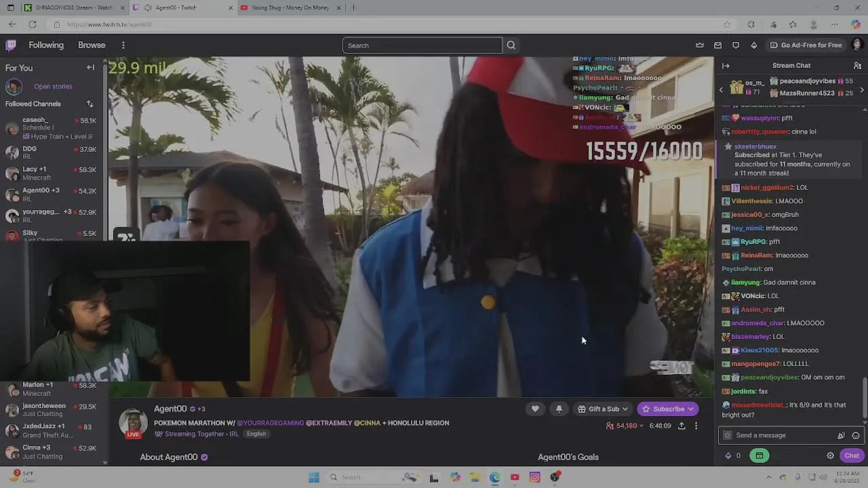The image size is (868, 488).
Task: Open the three-dot menu beside Browse
Action: coord(123,45)
